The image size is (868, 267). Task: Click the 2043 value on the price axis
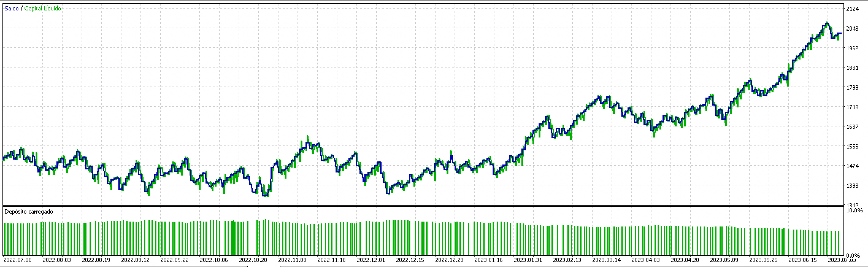click(x=852, y=29)
